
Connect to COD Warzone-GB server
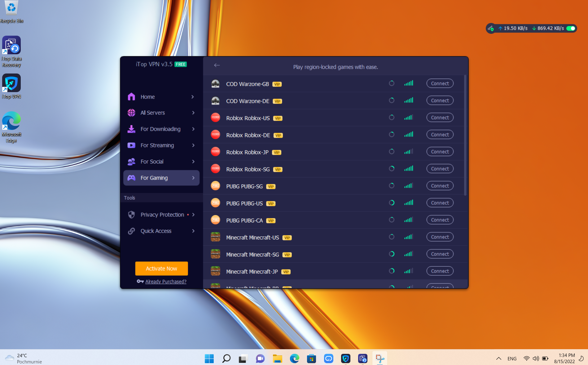440,83
